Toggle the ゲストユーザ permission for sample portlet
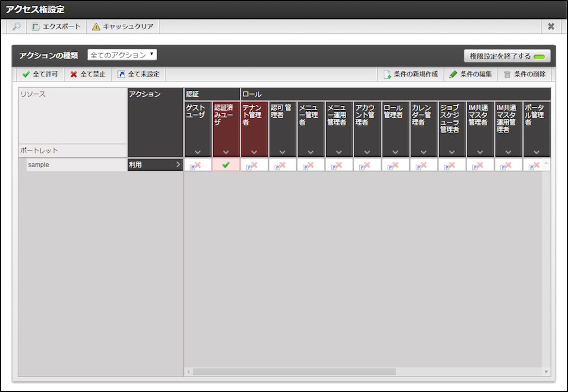Image resolution: width=568 pixels, height=392 pixels. click(197, 164)
